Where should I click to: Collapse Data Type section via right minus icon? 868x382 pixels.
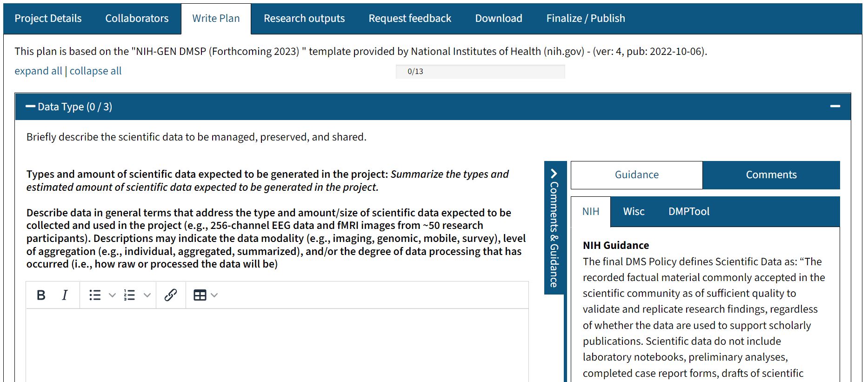pos(835,107)
